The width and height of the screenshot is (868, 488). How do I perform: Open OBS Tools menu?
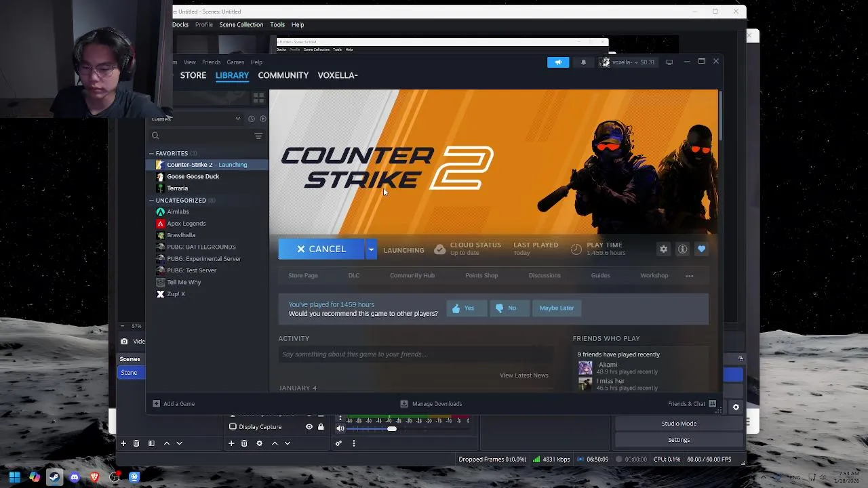(x=277, y=24)
